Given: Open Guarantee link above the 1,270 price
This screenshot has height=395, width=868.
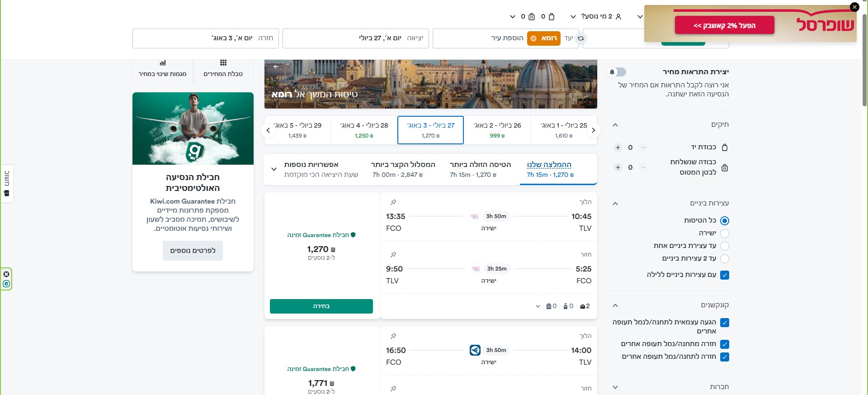Looking at the screenshot, I should pyautogui.click(x=321, y=235).
